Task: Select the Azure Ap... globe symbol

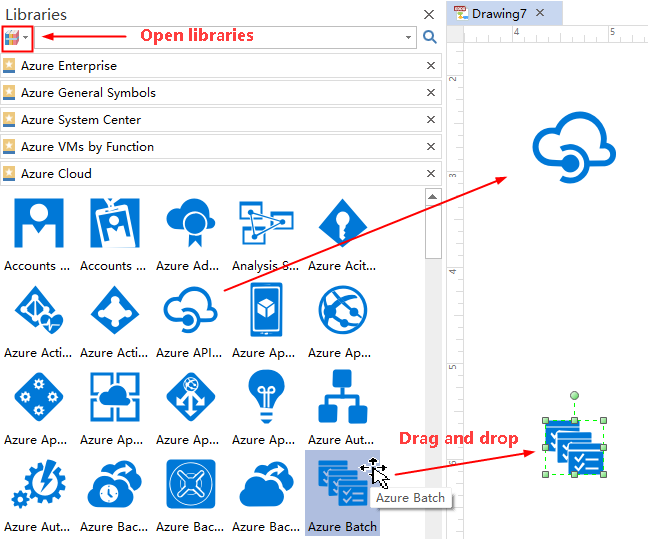Action: [343, 310]
